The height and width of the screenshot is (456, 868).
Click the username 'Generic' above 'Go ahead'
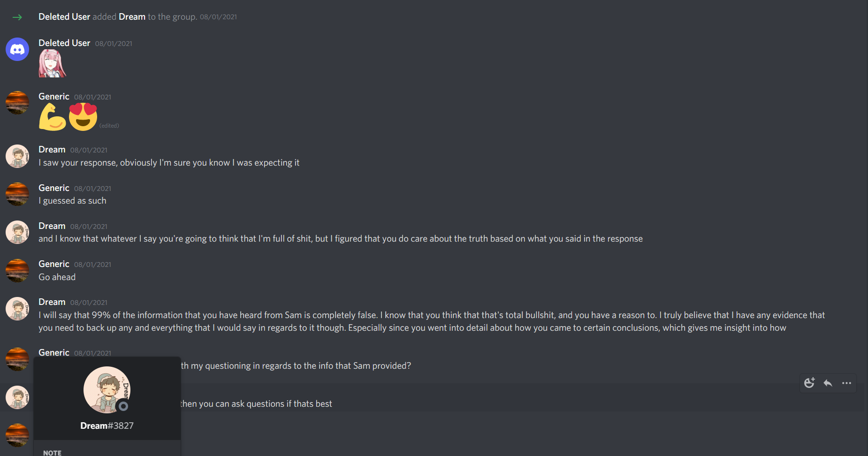click(54, 264)
